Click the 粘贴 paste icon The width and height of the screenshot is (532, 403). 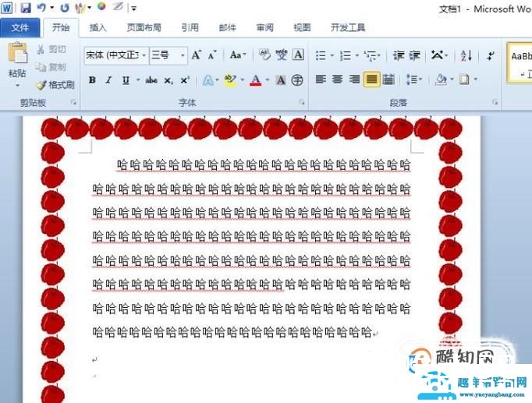click(17, 53)
